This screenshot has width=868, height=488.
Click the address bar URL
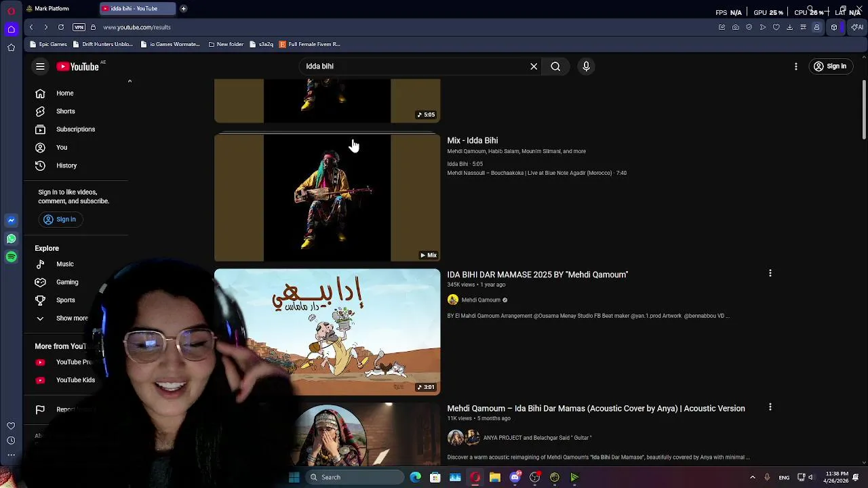137,27
